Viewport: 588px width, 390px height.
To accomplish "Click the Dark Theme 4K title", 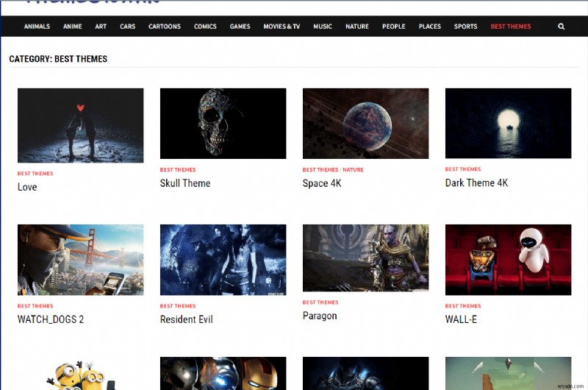I will pyautogui.click(x=476, y=182).
